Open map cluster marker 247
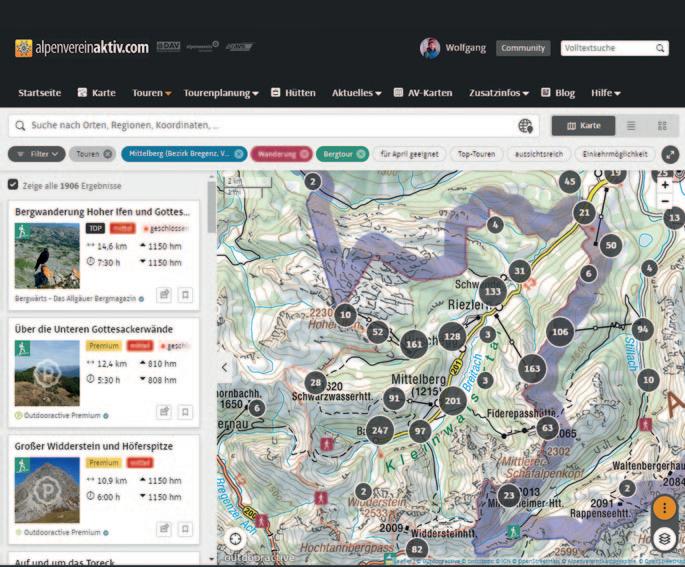Image resolution: width=685 pixels, height=567 pixels. coord(380,430)
